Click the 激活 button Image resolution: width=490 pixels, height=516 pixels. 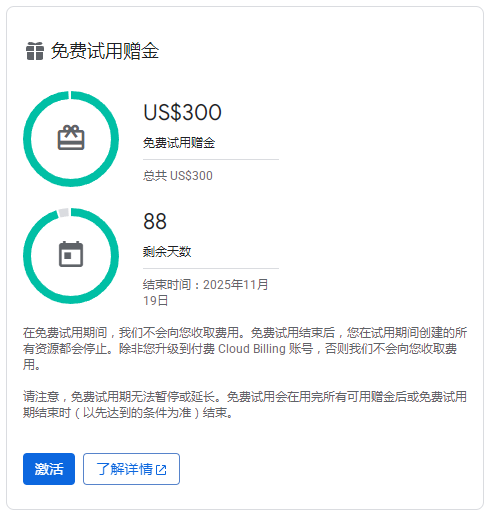[x=49, y=469]
